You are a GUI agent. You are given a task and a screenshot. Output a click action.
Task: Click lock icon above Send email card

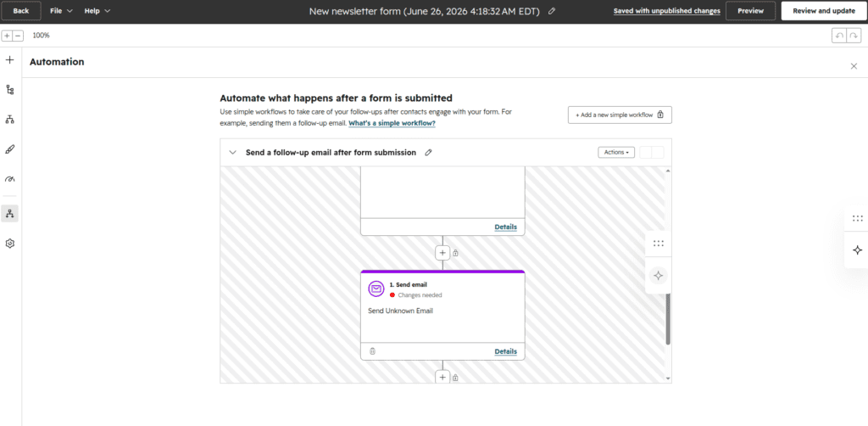click(x=455, y=253)
